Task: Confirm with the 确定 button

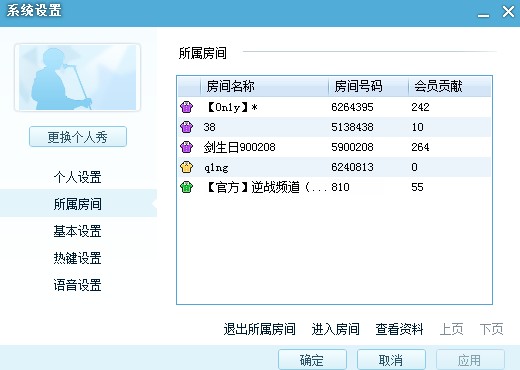Action: pos(312,360)
